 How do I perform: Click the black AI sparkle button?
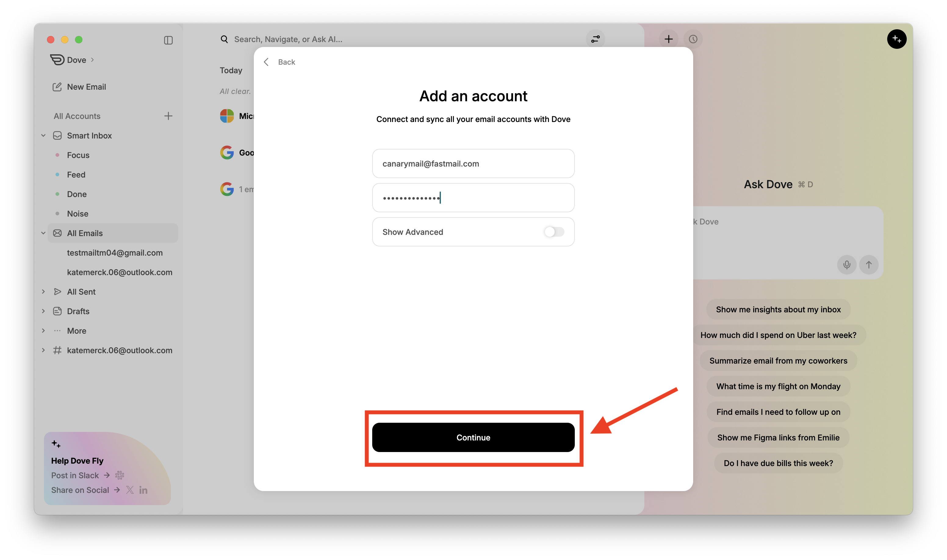click(x=897, y=39)
